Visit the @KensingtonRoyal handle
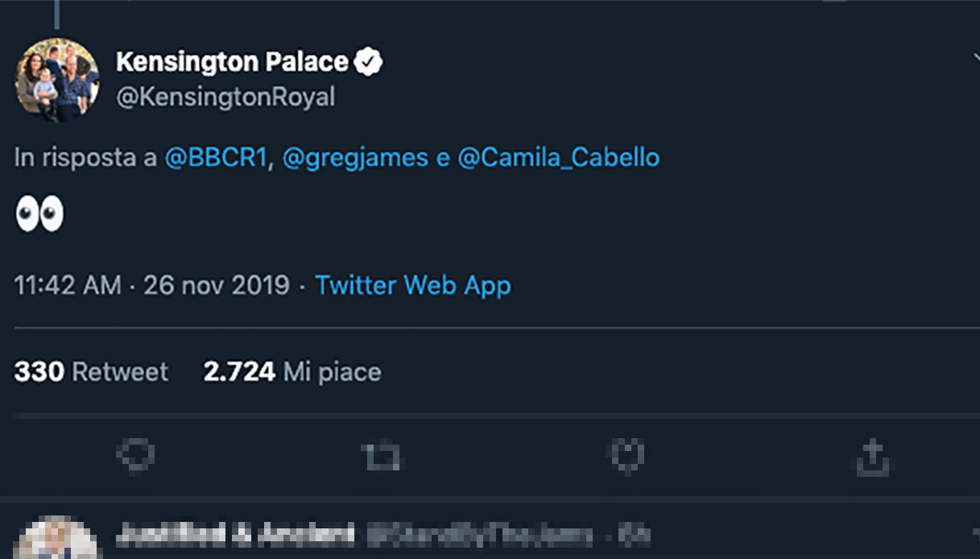The width and height of the screenshot is (980, 559). pos(225,97)
